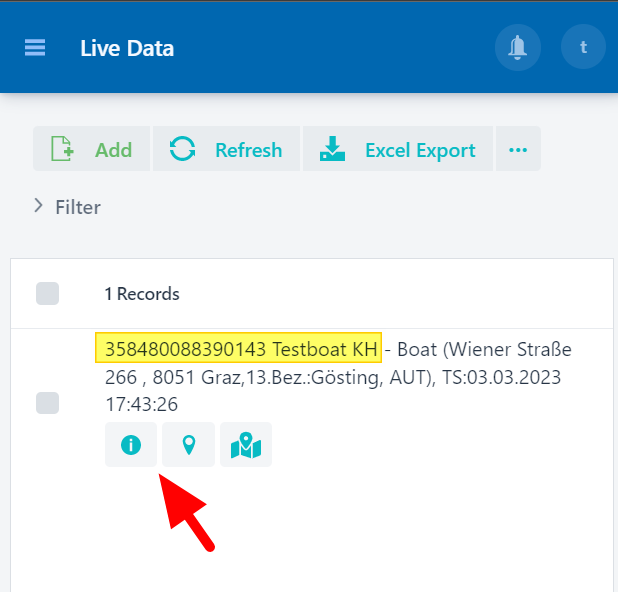This screenshot has height=592, width=618.
Task: Click the Filter label to expand filters
Action: 78,207
